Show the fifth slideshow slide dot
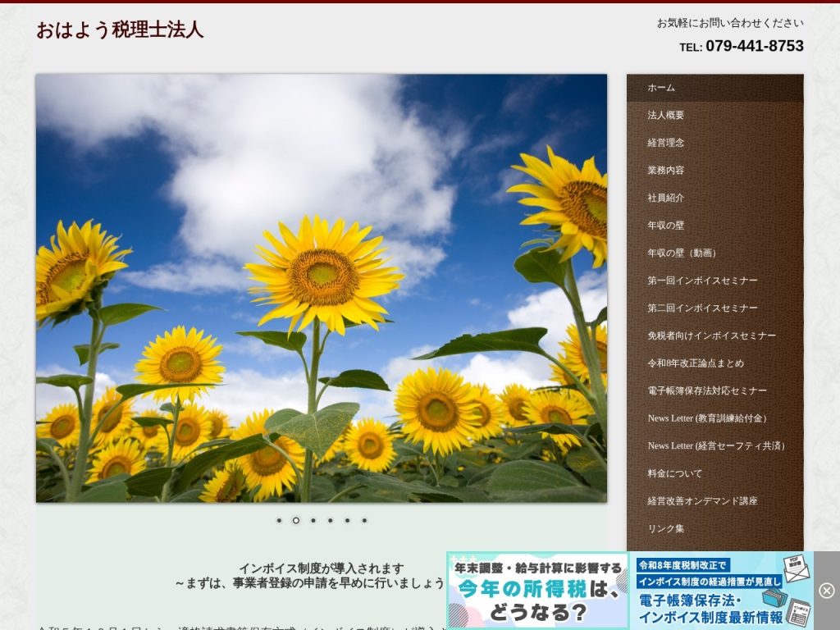Viewport: 840px width, 630px height. pos(348,520)
